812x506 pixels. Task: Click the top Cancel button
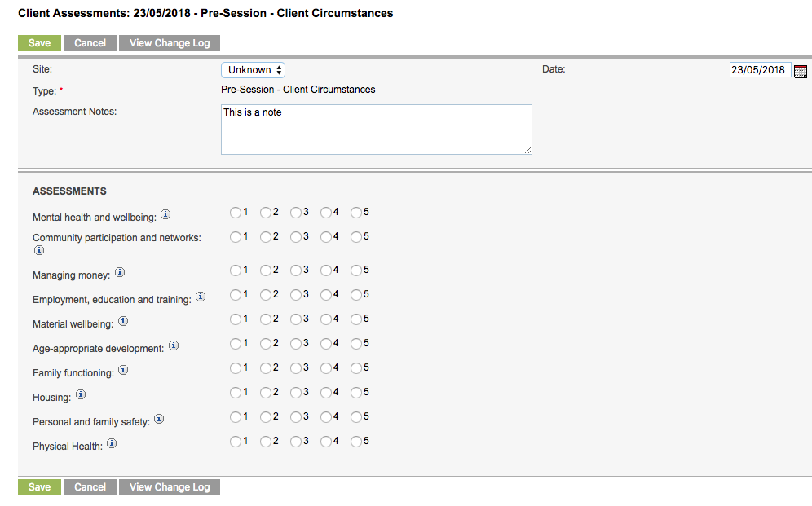[90, 43]
